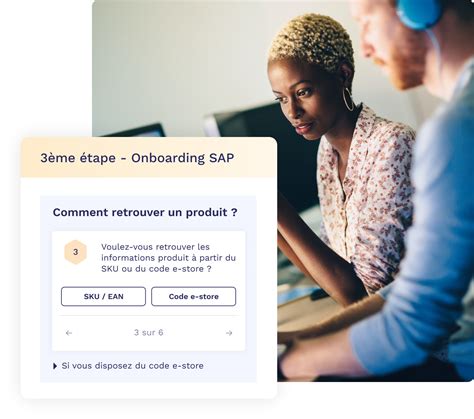Click the "Comment retrouver un produit ?" heading

pos(145,212)
